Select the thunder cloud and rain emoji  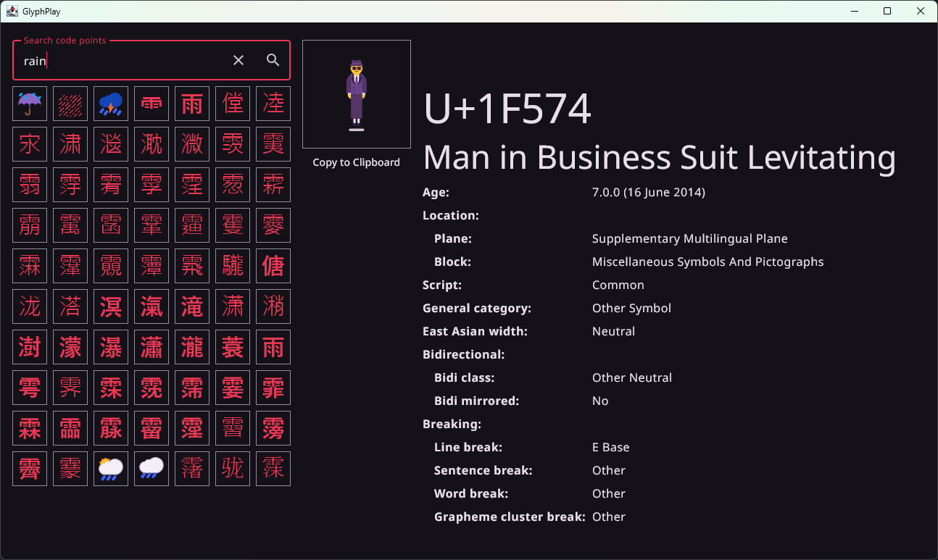[x=111, y=104]
